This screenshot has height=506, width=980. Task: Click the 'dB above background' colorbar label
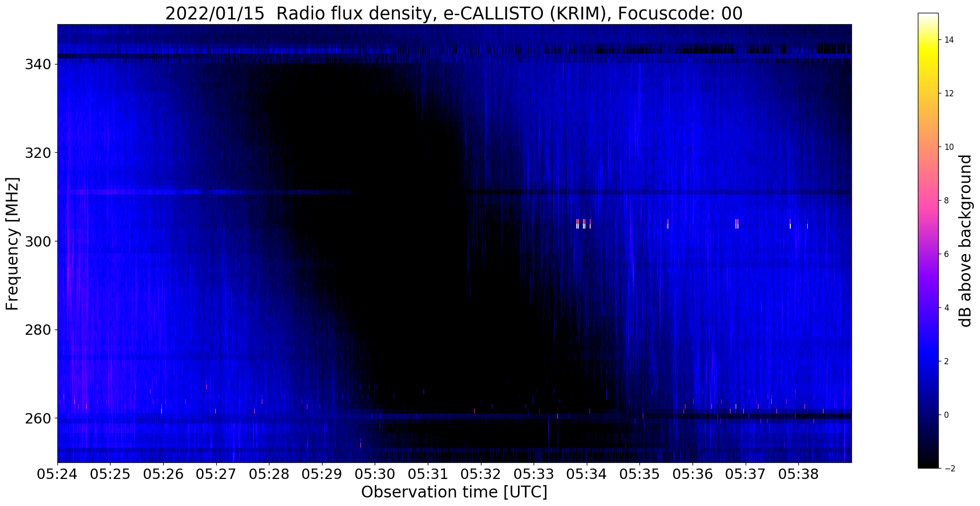pos(965,241)
